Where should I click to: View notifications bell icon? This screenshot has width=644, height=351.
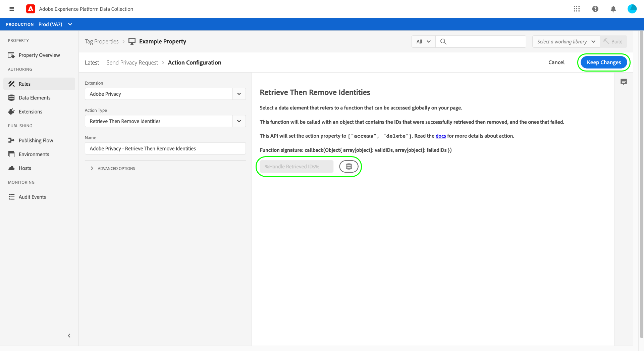point(613,9)
